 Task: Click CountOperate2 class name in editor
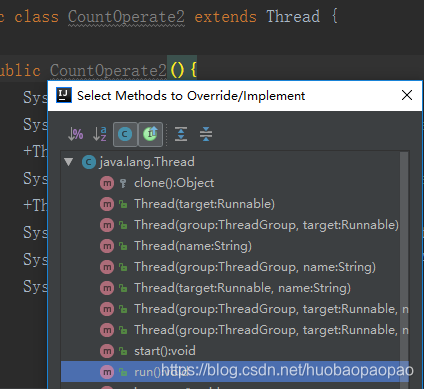[126, 17]
